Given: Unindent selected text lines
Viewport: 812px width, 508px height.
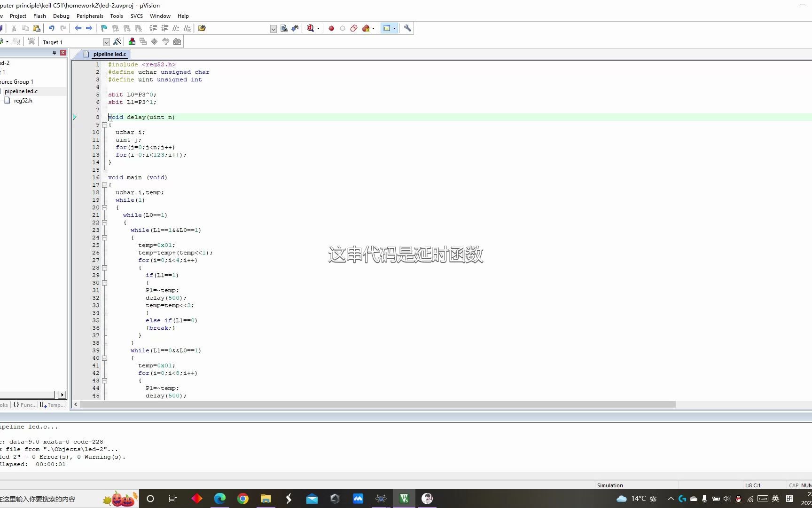Looking at the screenshot, I should tap(164, 28).
